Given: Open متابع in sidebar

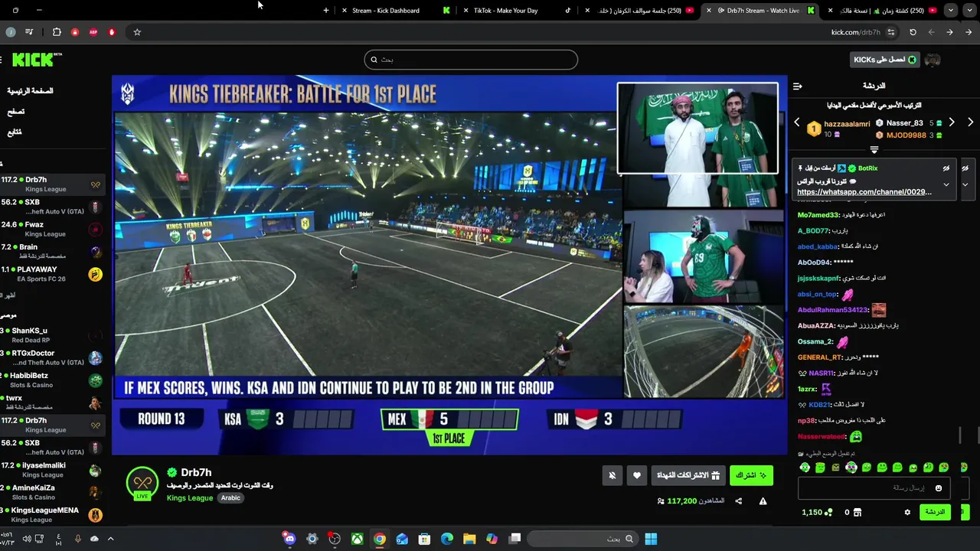Looking at the screenshot, I should pos(15,132).
